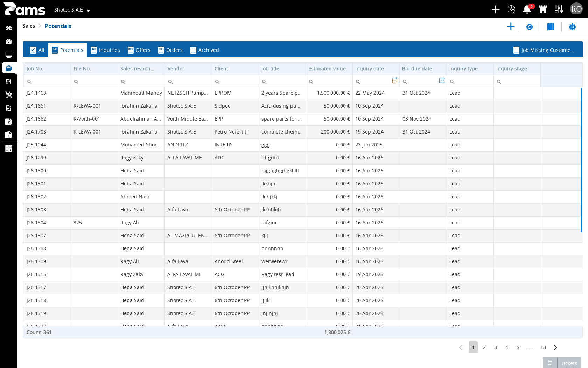588x368 pixels.
Task: Click the Pams logo
Action: tap(24, 9)
